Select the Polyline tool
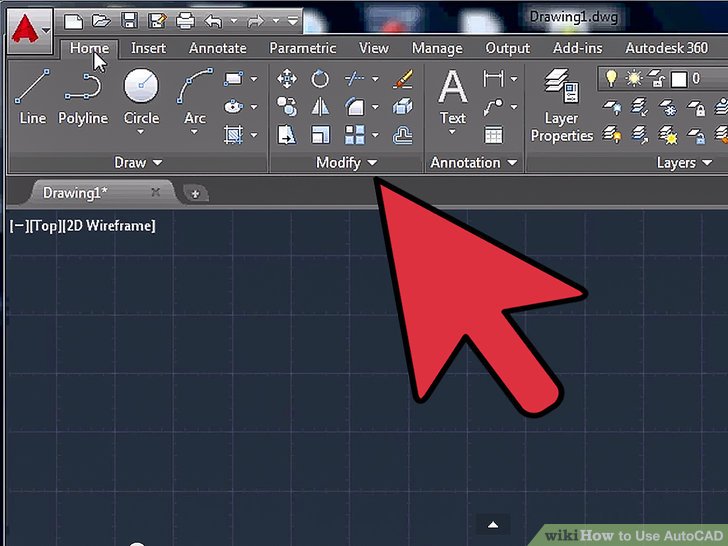728x546 pixels. [x=83, y=97]
